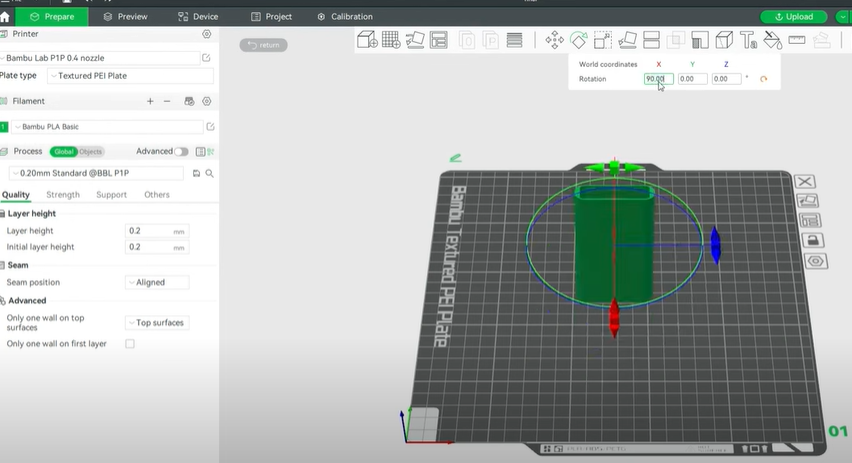Switch to the Device tab

click(x=198, y=17)
